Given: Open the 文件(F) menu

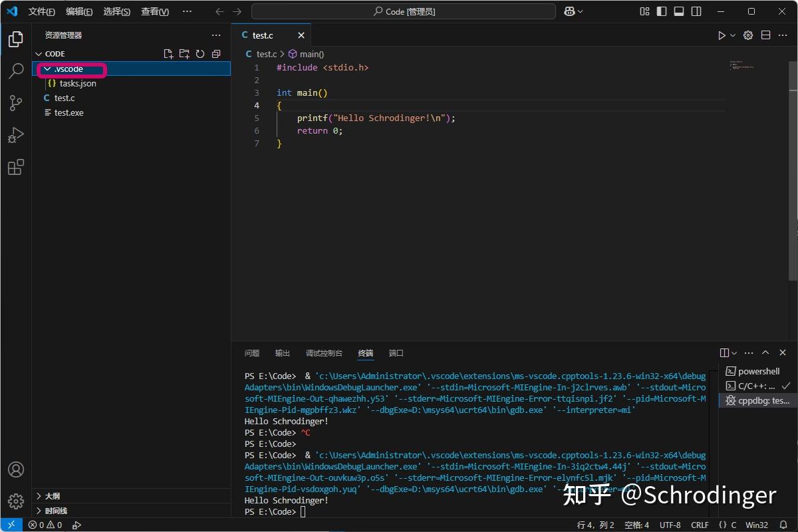Looking at the screenshot, I should click(42, 11).
